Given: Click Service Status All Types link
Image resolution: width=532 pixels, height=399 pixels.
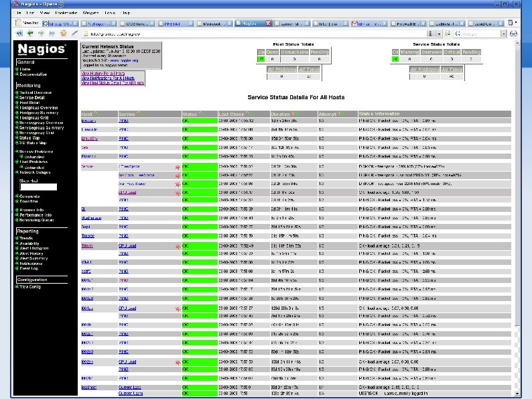Looking at the screenshot, I should point(452,69).
